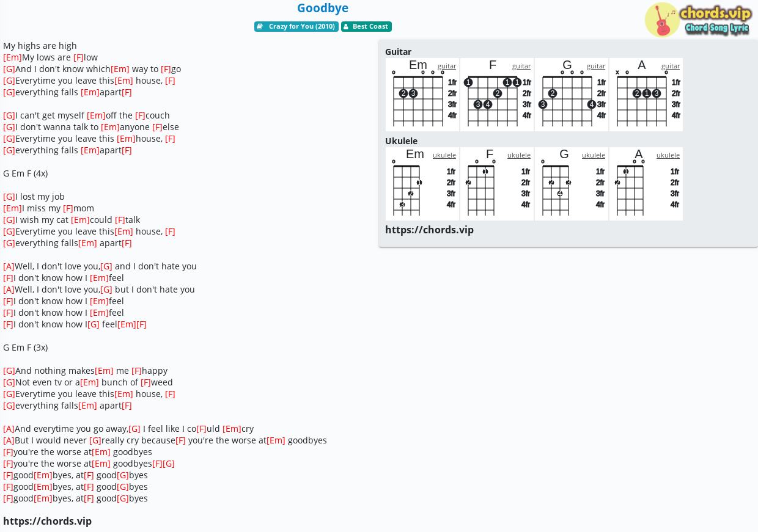Viewport: 758px width, 532px height.
Task: Click the guitar link above the F chord
Action: [x=521, y=66]
